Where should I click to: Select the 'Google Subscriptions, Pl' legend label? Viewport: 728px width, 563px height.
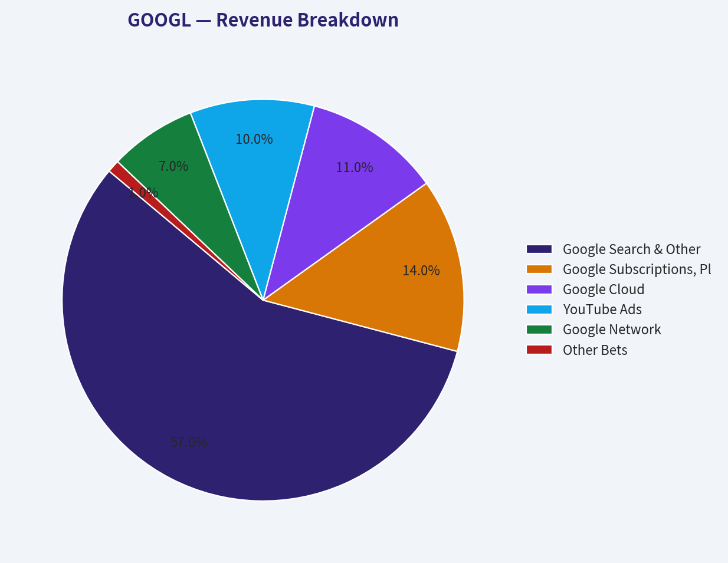637,269
